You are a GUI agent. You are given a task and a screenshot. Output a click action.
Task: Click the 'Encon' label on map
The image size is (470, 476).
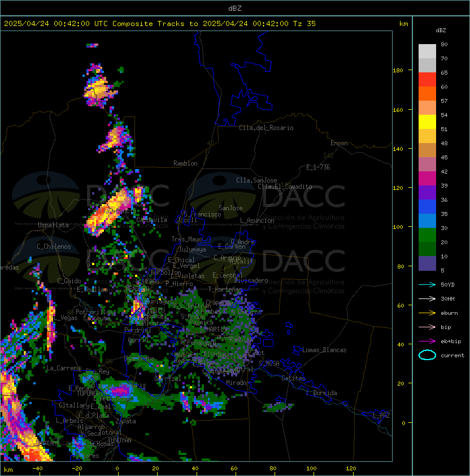(339, 143)
